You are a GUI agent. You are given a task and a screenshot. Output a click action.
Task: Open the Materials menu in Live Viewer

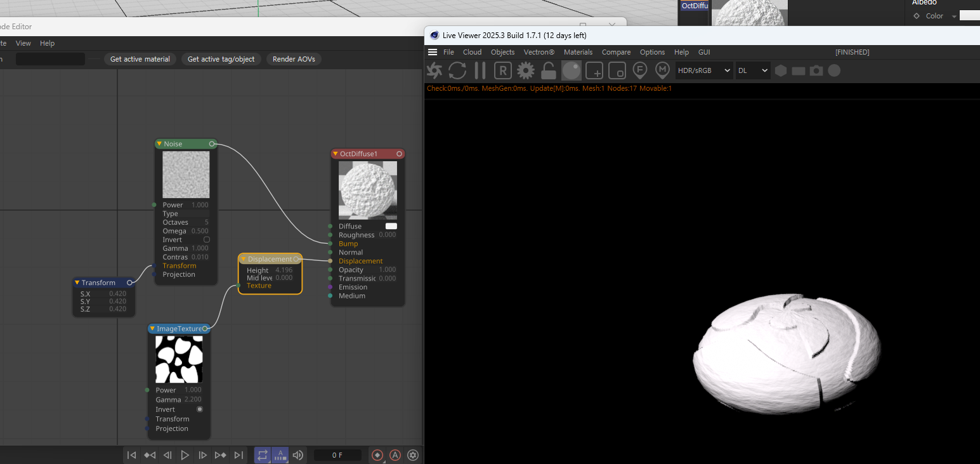pos(578,52)
